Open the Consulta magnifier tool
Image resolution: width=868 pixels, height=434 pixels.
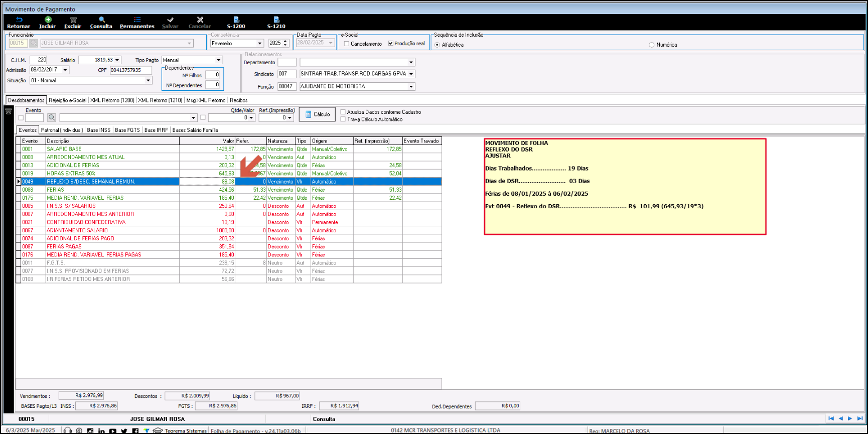click(x=102, y=20)
